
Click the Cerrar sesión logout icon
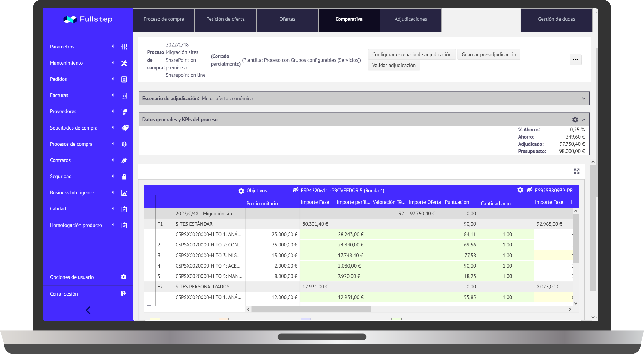(123, 293)
